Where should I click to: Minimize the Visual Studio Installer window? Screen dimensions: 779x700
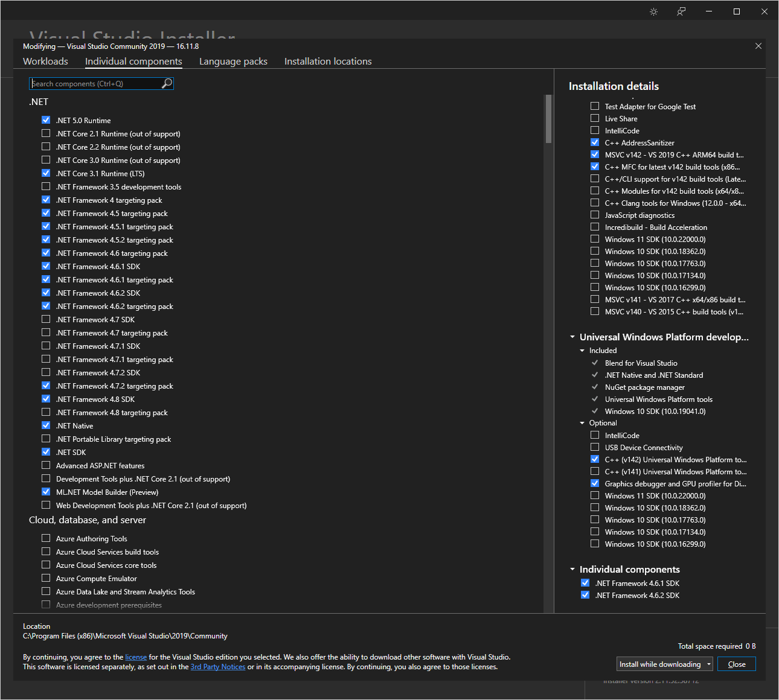tap(709, 11)
